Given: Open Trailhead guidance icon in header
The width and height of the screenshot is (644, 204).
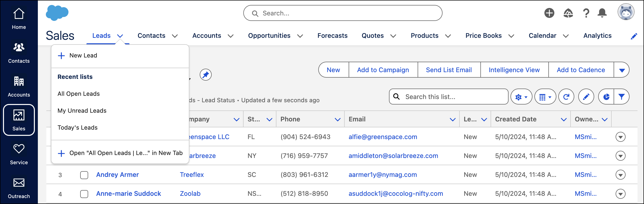Looking at the screenshot, I should tap(568, 13).
